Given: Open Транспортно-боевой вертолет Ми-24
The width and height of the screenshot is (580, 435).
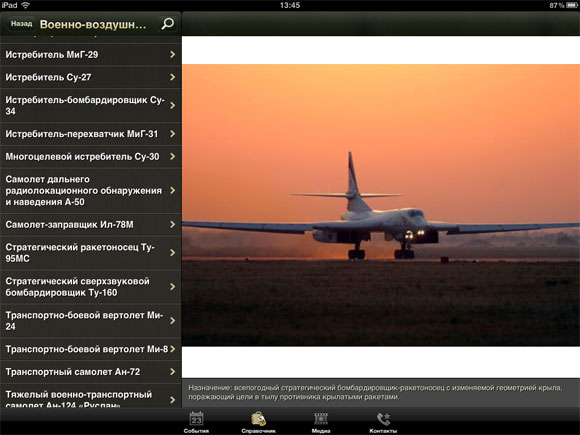Looking at the screenshot, I should point(91,321).
